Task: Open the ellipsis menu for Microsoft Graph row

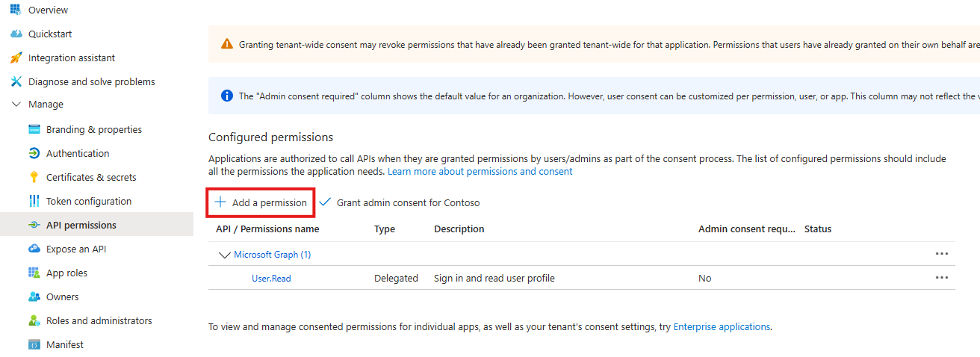Action: [941, 254]
